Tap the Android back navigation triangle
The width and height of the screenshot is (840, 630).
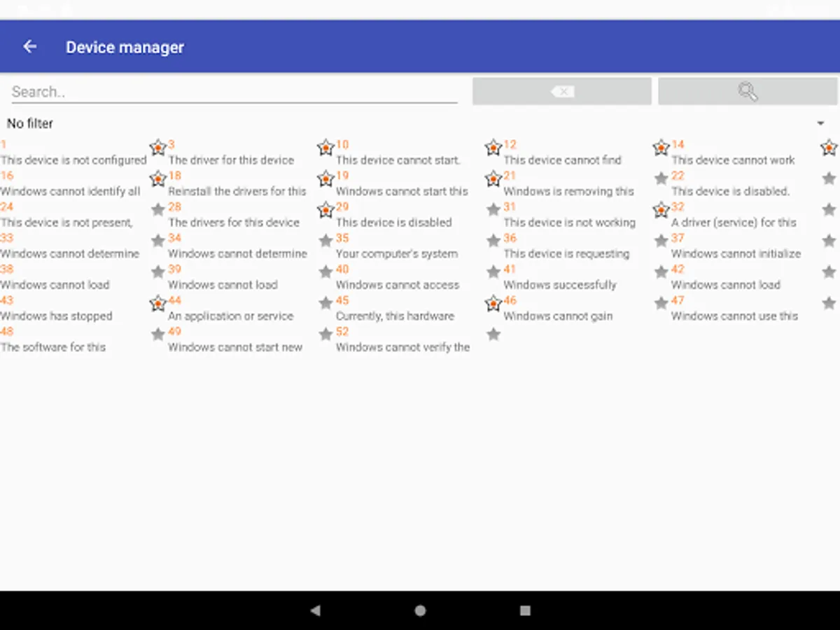coord(315,610)
